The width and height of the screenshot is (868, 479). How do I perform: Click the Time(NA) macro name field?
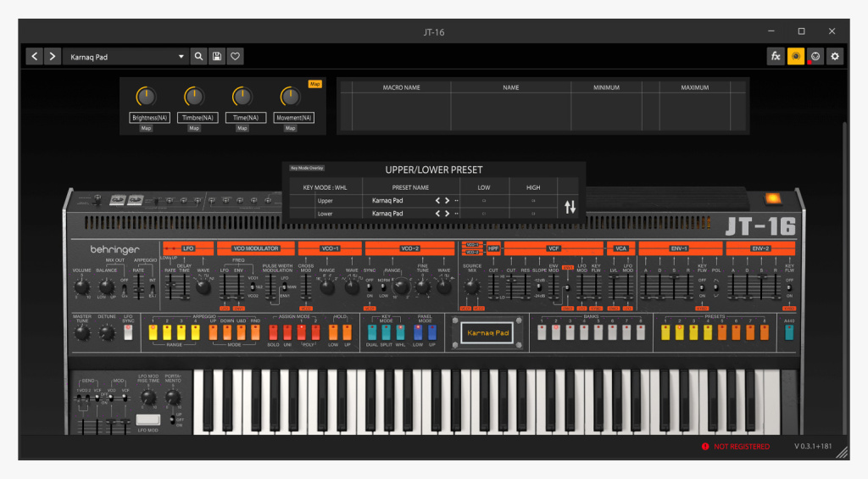coord(245,117)
